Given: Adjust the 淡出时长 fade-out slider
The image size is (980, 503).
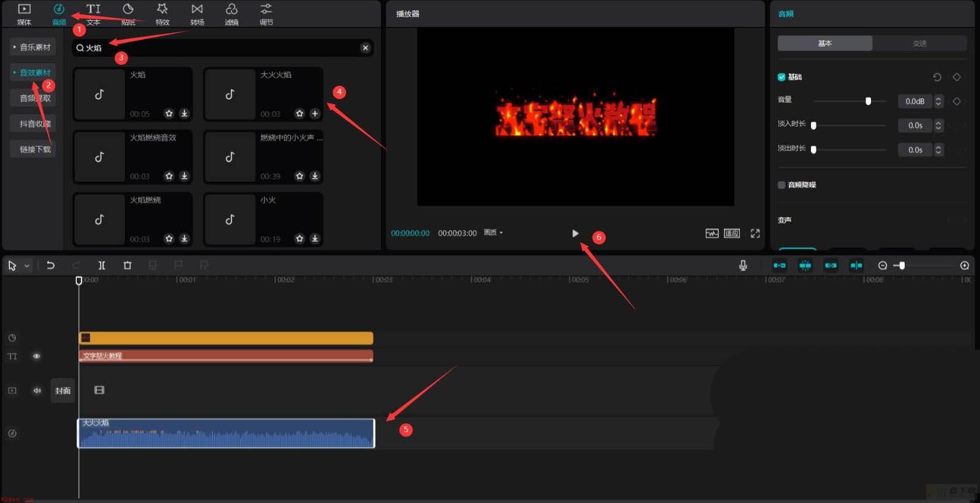Looking at the screenshot, I should tap(813, 149).
